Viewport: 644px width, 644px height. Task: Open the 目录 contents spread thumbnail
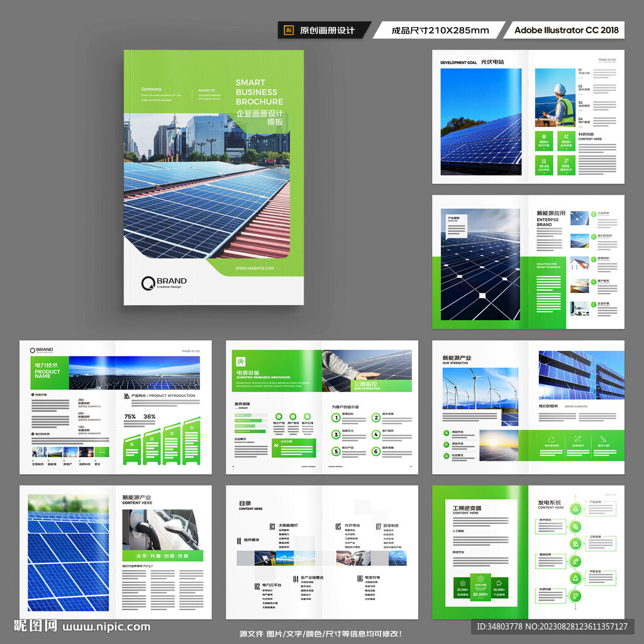[322, 552]
